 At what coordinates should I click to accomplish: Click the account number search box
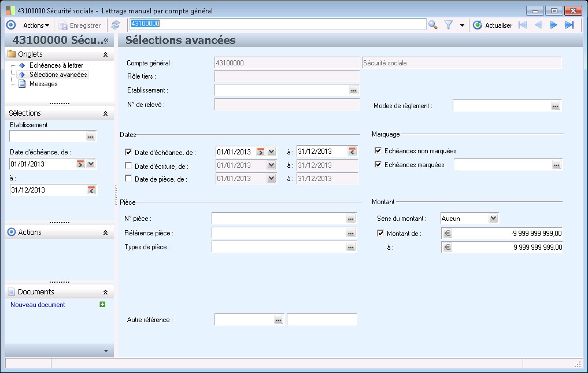[x=278, y=24]
